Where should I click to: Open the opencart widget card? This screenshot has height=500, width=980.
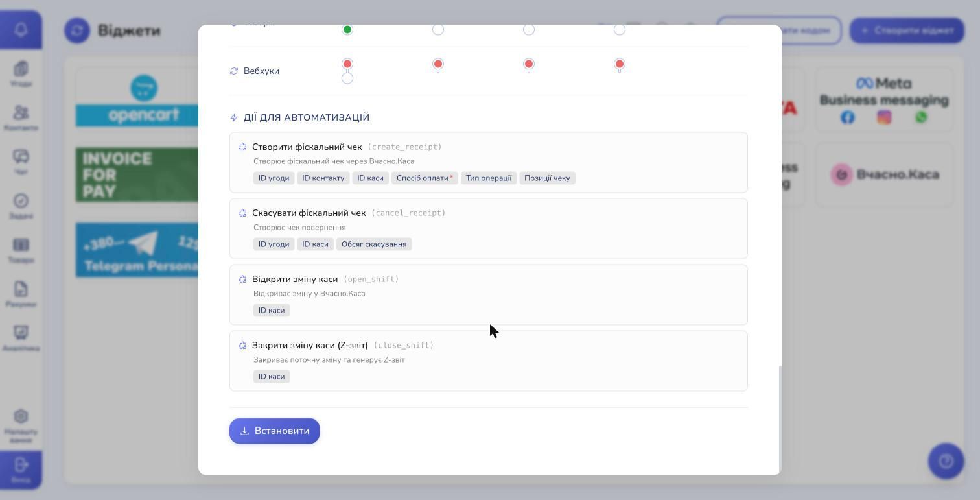(137, 99)
